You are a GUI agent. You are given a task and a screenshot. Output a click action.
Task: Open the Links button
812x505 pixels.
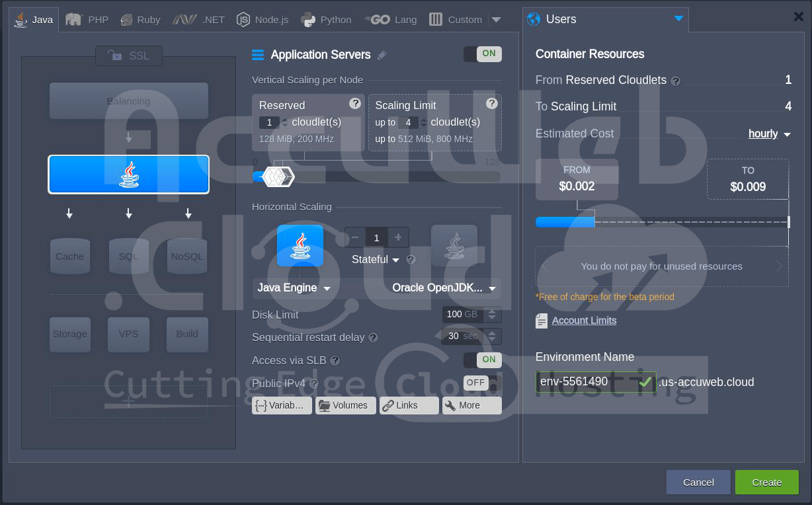(409, 405)
